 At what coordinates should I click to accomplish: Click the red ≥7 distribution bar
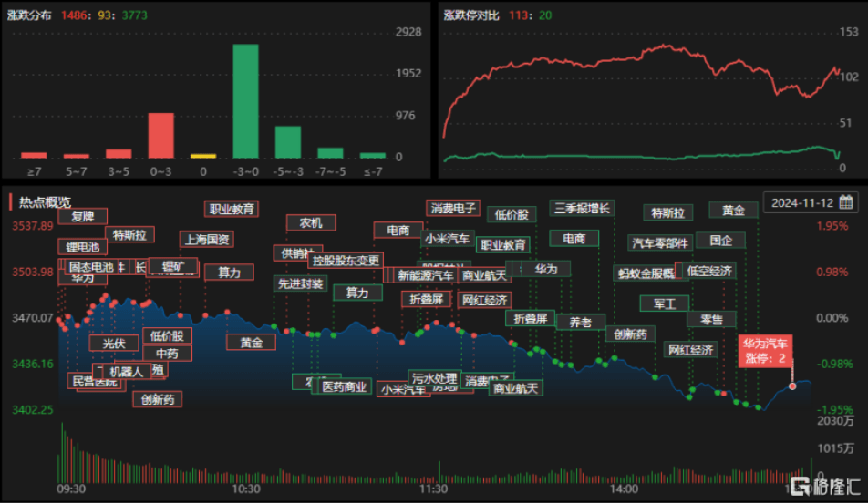click(34, 156)
